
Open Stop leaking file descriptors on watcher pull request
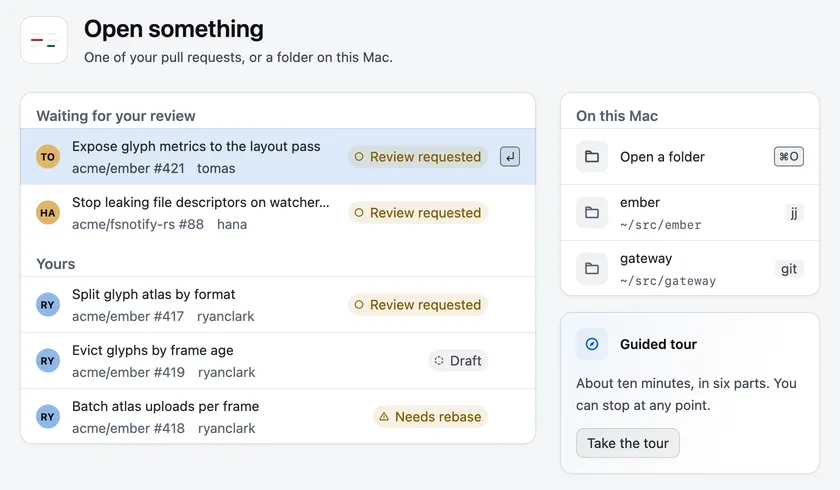pos(278,213)
